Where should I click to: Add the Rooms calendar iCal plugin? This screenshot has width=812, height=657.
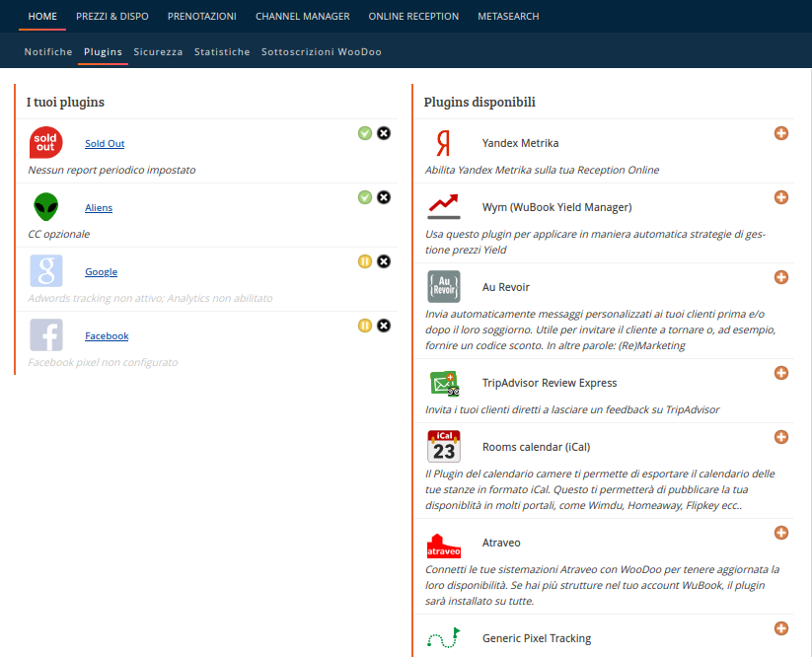pyautogui.click(x=780, y=437)
